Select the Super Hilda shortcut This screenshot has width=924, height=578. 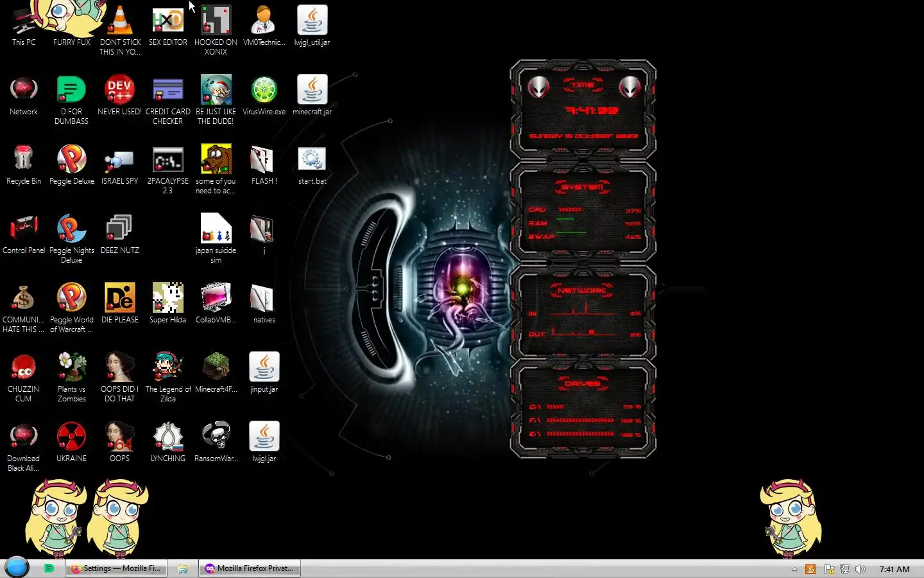[x=168, y=303]
